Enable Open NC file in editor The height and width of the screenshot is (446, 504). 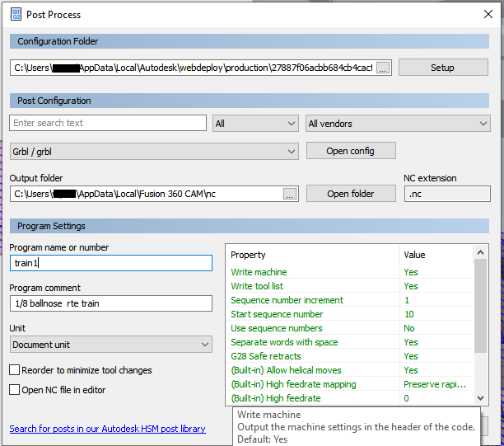coord(15,390)
